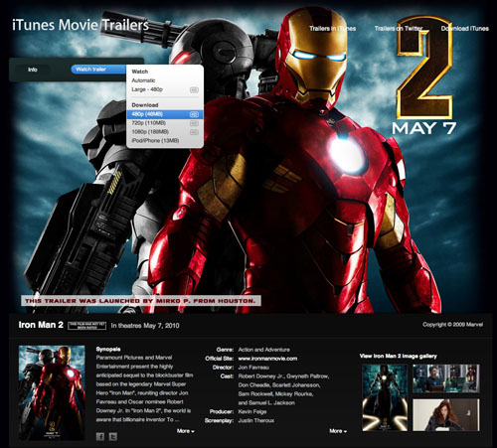Click the director name Jon Favreau
This screenshot has width=497, height=448.
[x=253, y=368]
